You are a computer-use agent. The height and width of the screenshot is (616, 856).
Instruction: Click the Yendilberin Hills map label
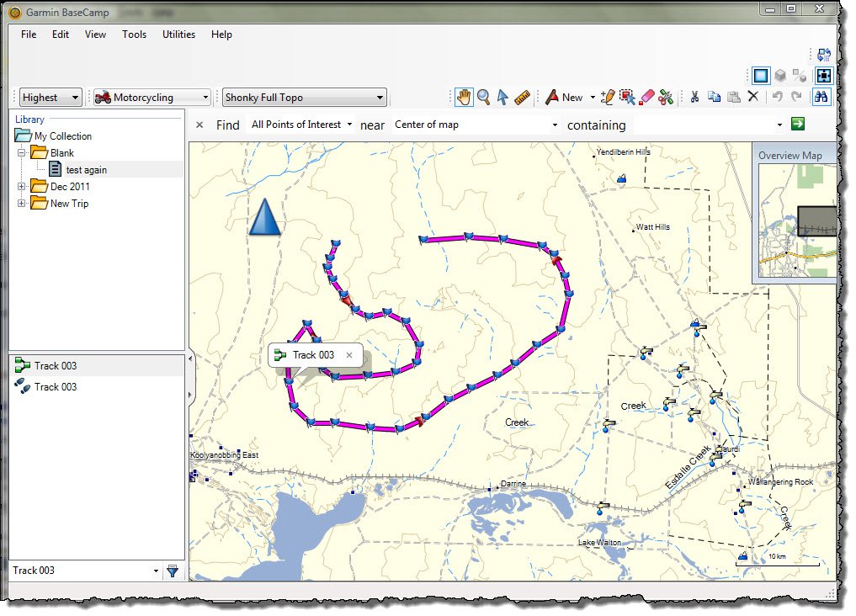point(623,152)
